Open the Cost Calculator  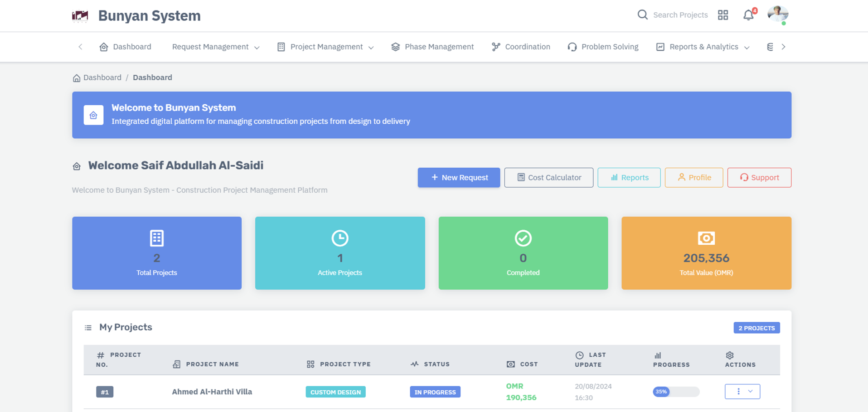pyautogui.click(x=548, y=178)
